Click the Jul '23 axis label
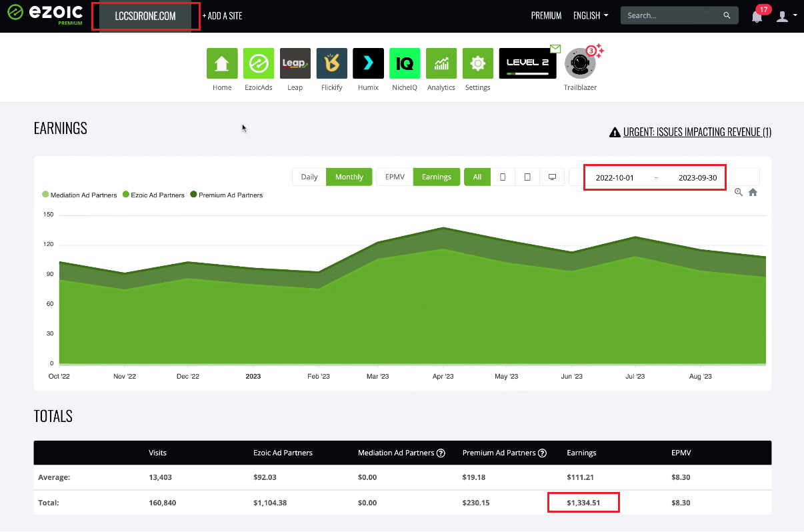The image size is (804, 532). [x=635, y=377]
